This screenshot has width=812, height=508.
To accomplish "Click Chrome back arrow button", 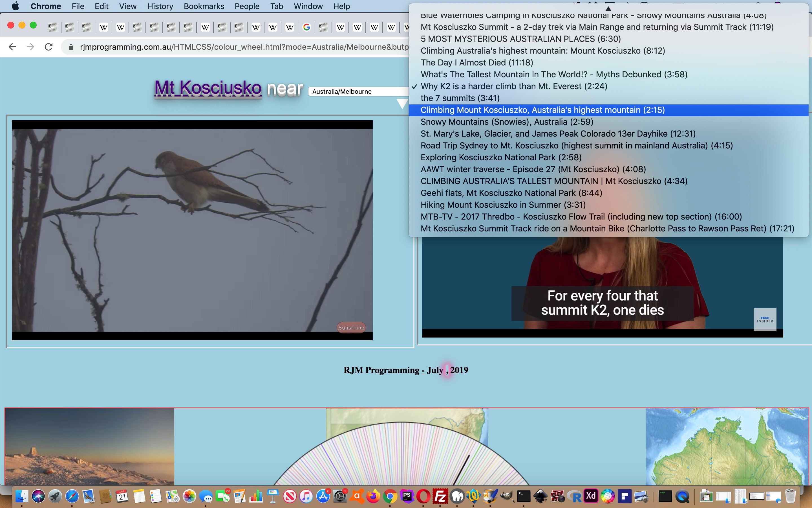I will pyautogui.click(x=12, y=47).
